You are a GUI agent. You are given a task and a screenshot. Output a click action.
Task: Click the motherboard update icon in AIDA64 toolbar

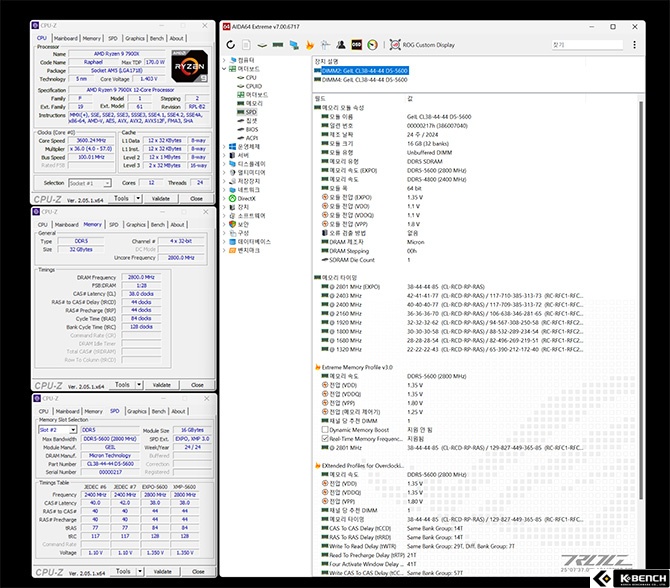(x=262, y=45)
